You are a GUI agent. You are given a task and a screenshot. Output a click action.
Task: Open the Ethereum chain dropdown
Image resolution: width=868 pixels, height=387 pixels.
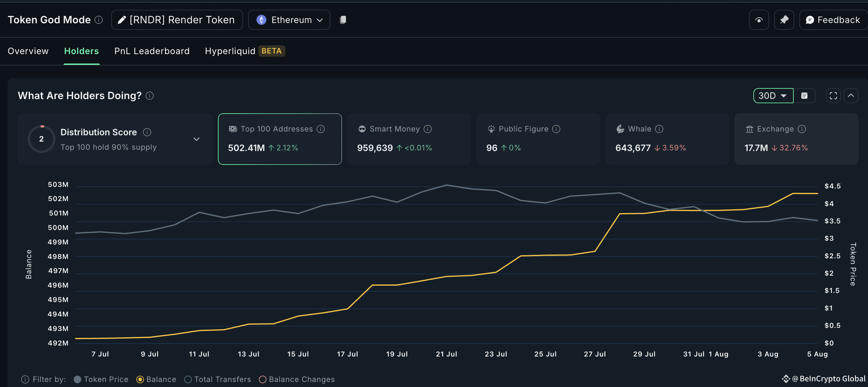click(289, 20)
